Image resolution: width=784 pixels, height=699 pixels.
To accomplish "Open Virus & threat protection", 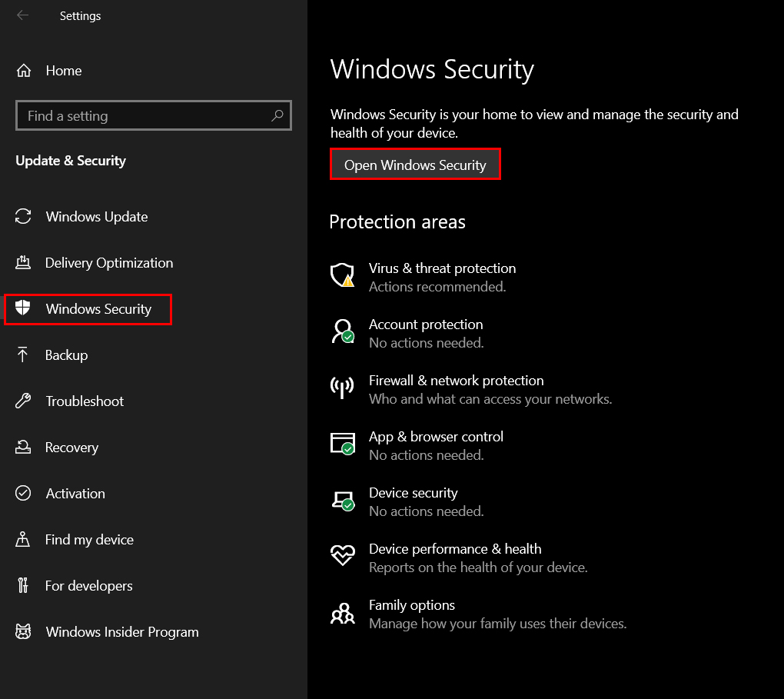I will 442,268.
